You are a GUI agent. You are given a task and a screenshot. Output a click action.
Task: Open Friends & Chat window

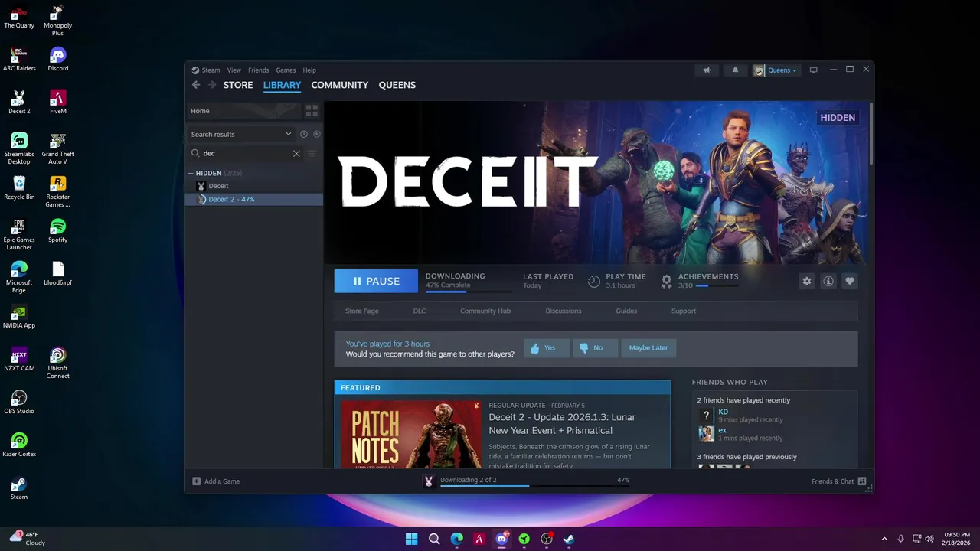838,481
